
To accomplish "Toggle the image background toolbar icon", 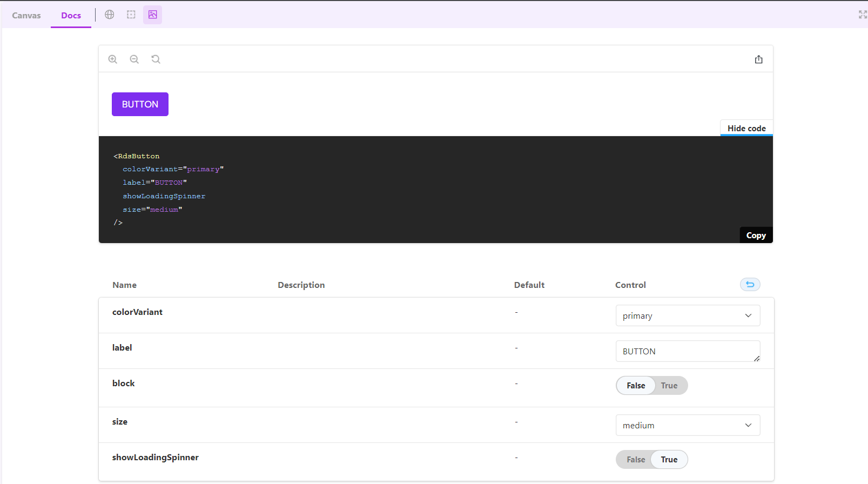I will pos(153,15).
